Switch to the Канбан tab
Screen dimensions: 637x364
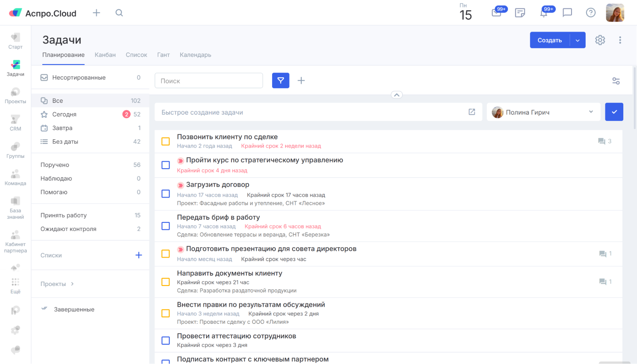(105, 55)
